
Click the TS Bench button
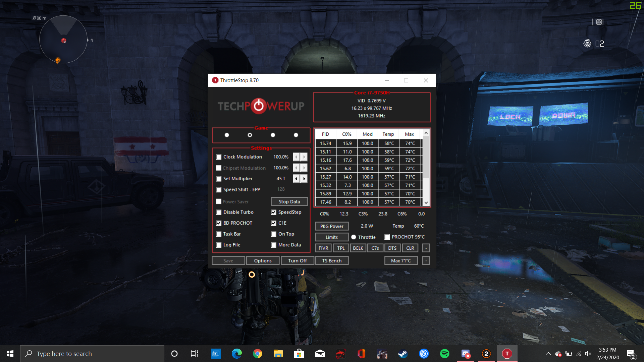click(332, 261)
